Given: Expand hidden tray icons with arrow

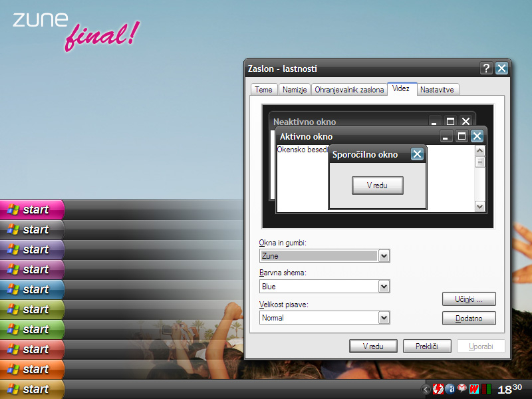Looking at the screenshot, I should 426,389.
